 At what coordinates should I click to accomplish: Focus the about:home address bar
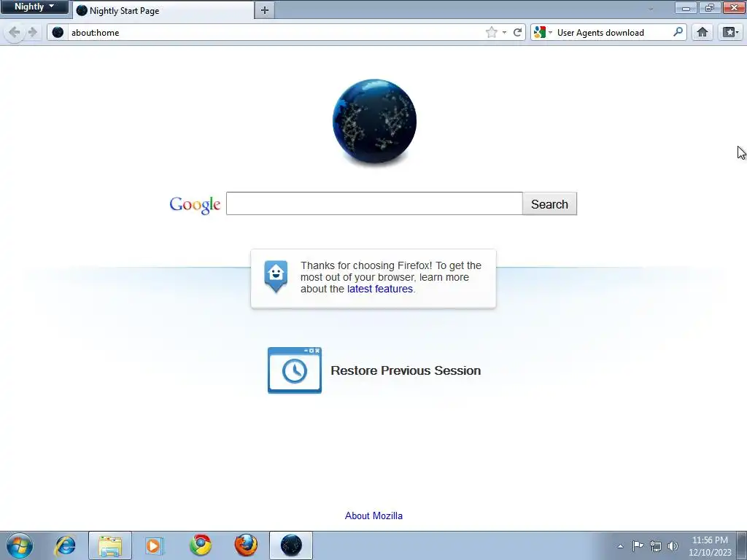point(276,32)
